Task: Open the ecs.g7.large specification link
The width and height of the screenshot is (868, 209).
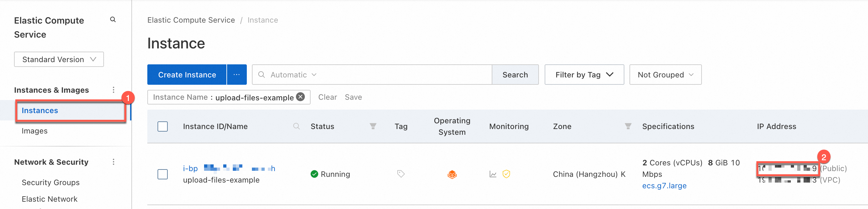Action: 664,186
